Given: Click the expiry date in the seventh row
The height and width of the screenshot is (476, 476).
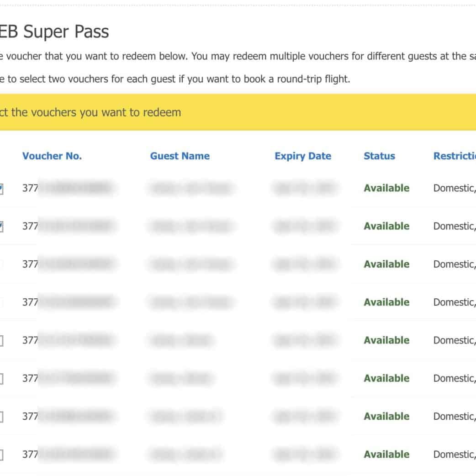Looking at the screenshot, I should [305, 416].
